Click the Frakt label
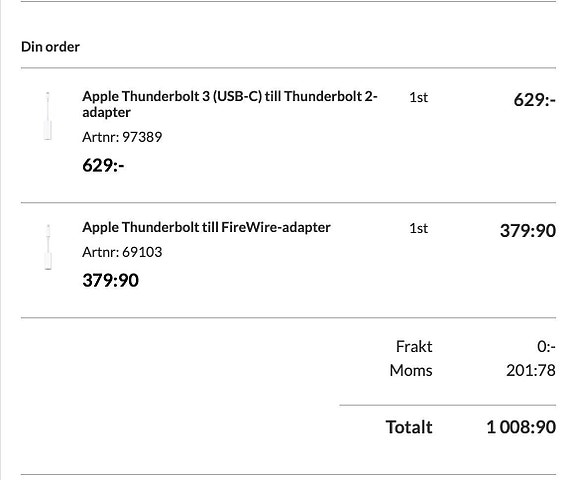This screenshot has height=480, width=575. coord(414,347)
